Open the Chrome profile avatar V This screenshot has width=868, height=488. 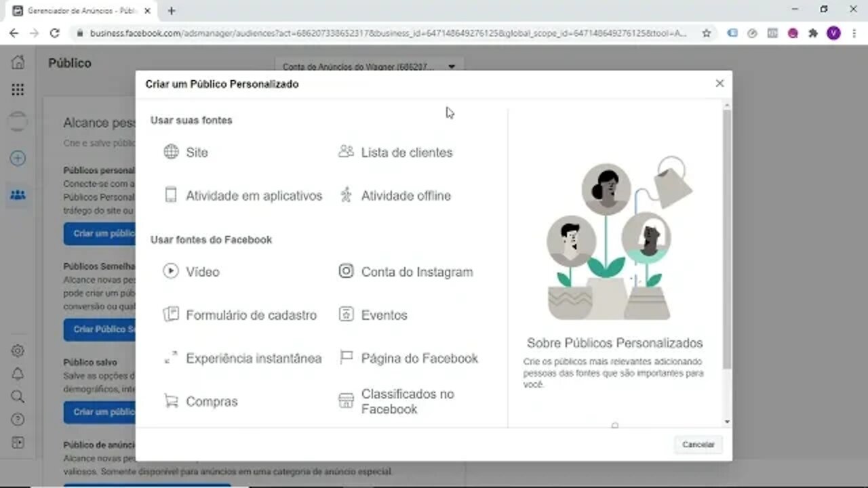tap(833, 33)
